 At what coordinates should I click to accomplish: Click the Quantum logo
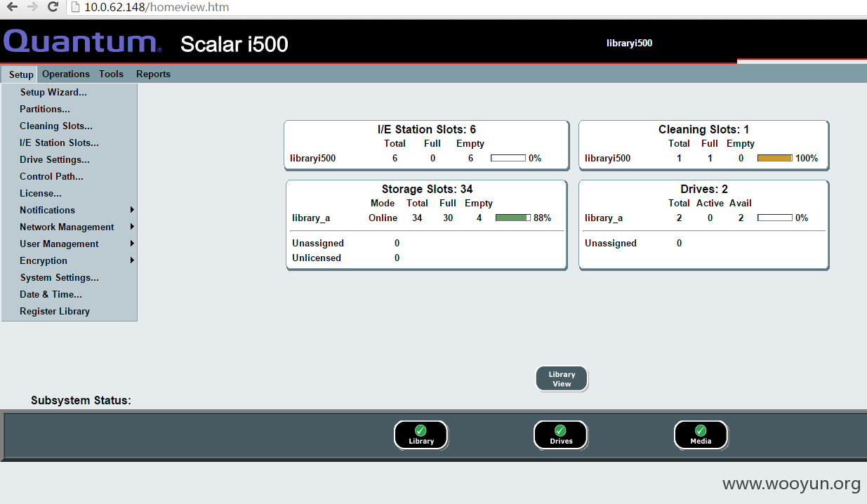(x=83, y=42)
